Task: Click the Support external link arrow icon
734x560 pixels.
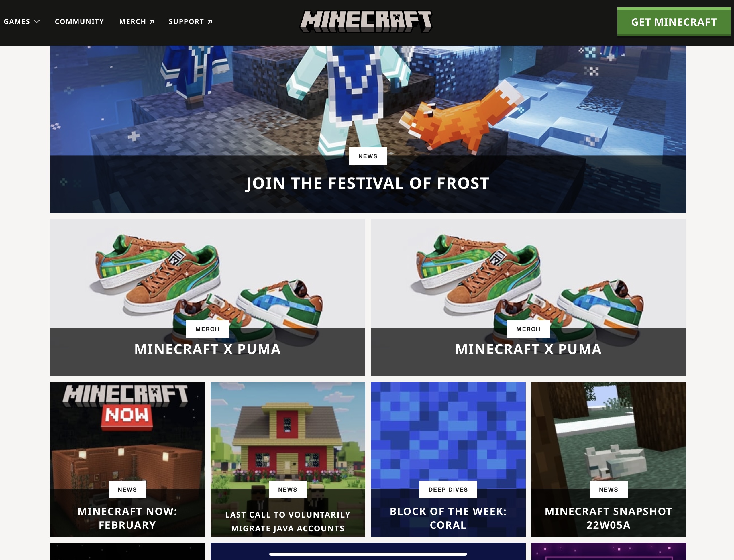Action: (210, 22)
